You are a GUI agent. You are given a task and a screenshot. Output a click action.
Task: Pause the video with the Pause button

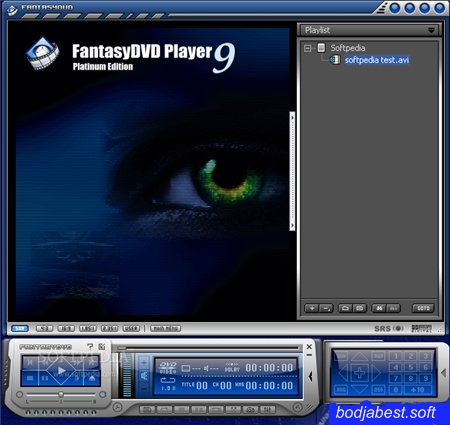45,378
